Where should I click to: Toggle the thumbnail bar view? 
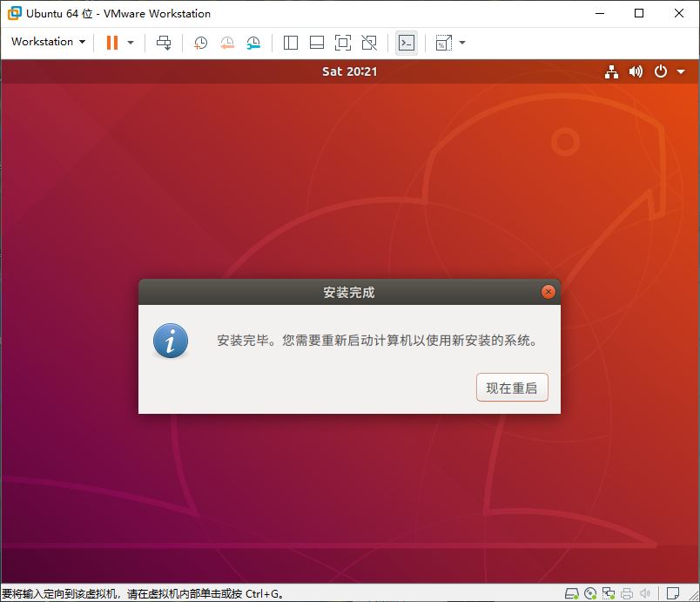[317, 43]
